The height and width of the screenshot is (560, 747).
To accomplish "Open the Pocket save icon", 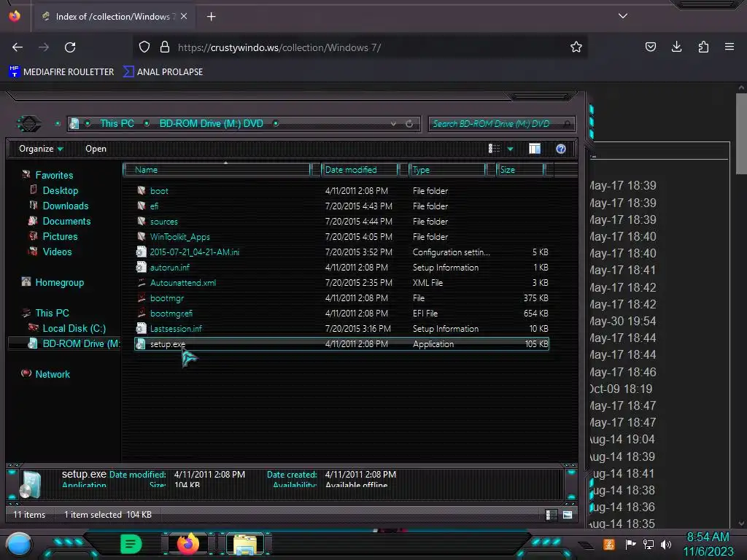I will pos(650,47).
